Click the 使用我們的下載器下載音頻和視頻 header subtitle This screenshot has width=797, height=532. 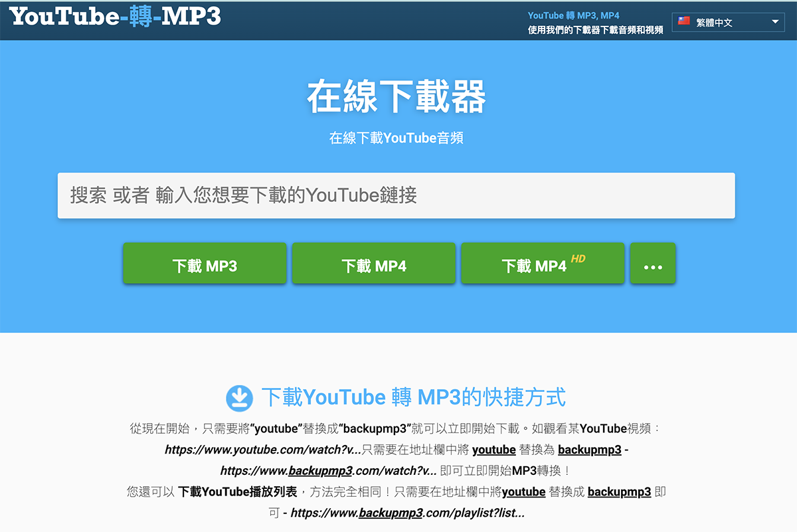click(594, 30)
